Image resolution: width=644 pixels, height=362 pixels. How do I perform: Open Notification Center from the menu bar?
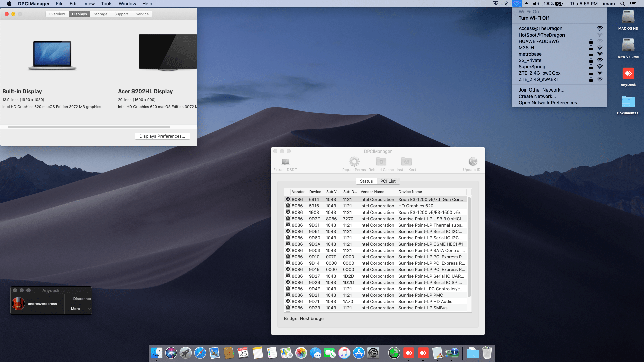click(x=633, y=4)
